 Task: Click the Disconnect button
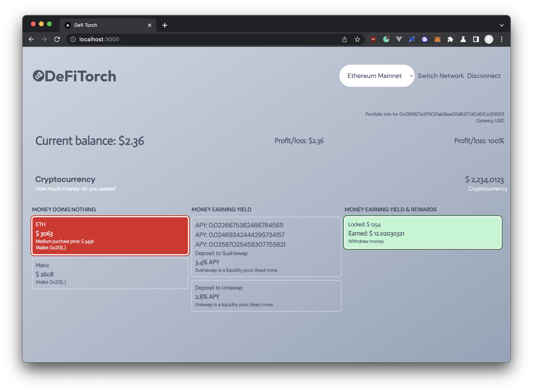[x=484, y=76]
